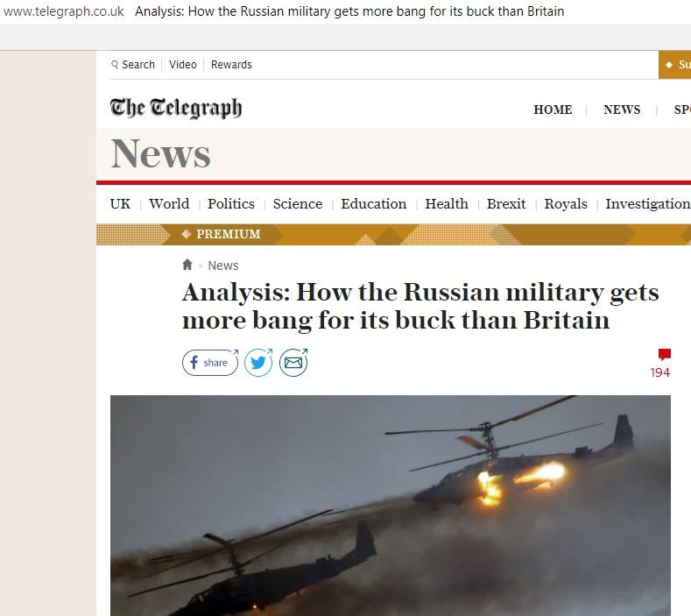
Task: Share article via Twitter bird icon
Action: click(x=258, y=363)
